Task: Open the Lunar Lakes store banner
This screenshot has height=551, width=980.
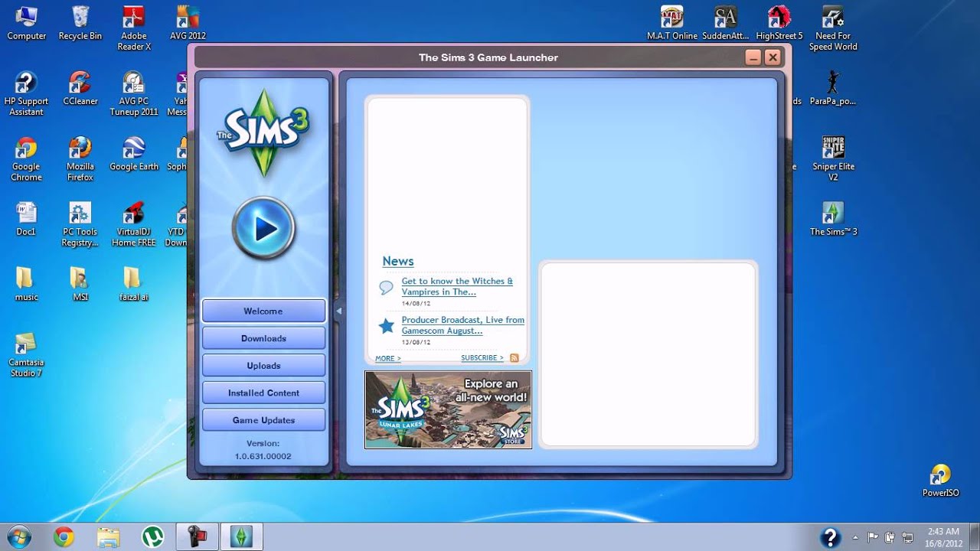Action: (x=448, y=409)
